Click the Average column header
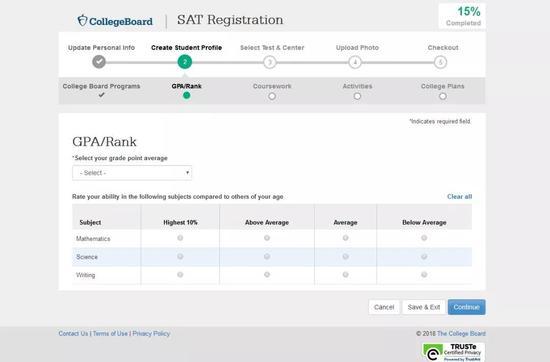The image size is (550, 362). click(346, 222)
